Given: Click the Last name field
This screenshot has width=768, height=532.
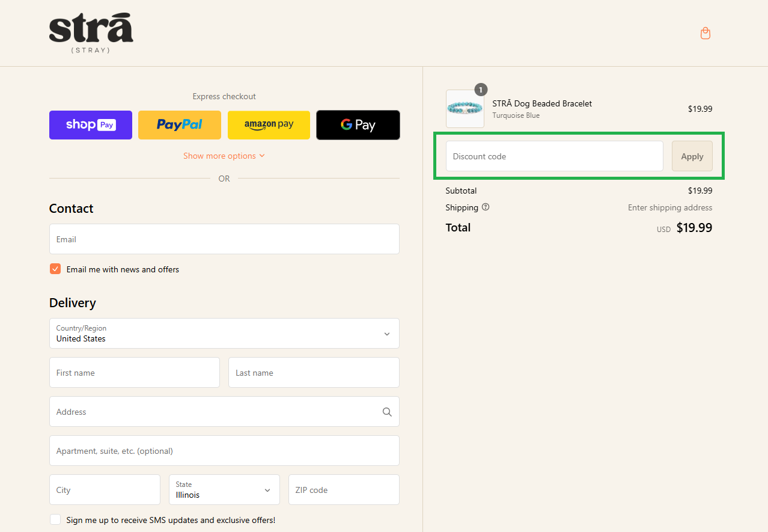Looking at the screenshot, I should pyautogui.click(x=314, y=373).
